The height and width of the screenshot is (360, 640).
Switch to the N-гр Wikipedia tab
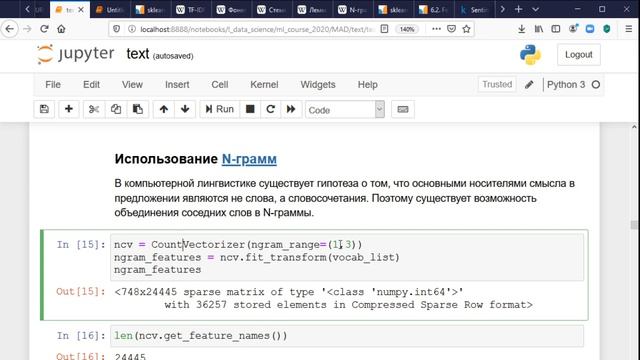pyautogui.click(x=353, y=9)
